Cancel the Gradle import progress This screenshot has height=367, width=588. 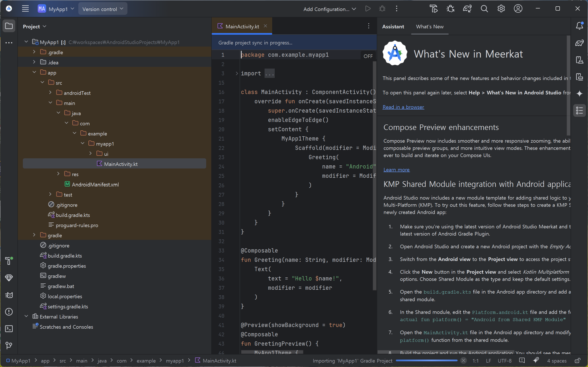coord(463,361)
